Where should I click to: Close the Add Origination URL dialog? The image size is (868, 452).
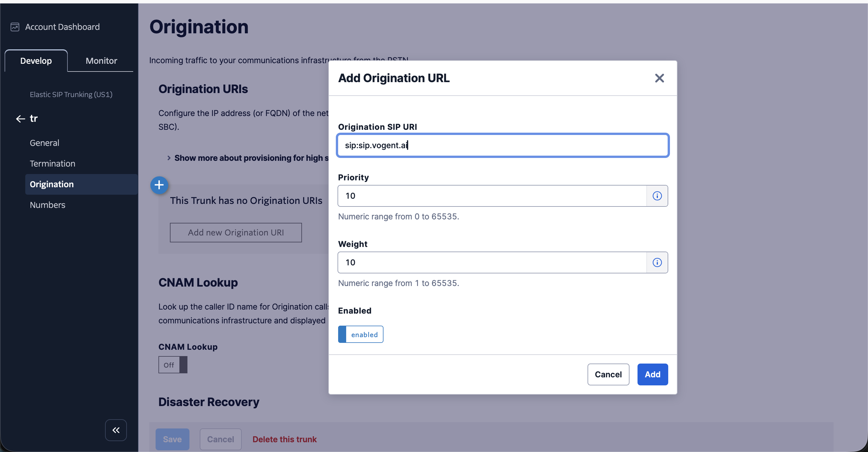tap(659, 78)
